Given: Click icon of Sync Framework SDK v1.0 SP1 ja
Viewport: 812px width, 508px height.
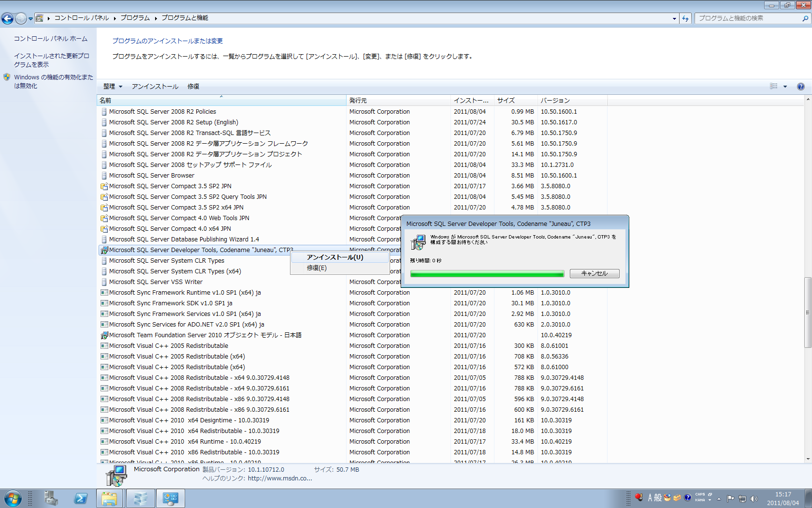Looking at the screenshot, I should 104,303.
